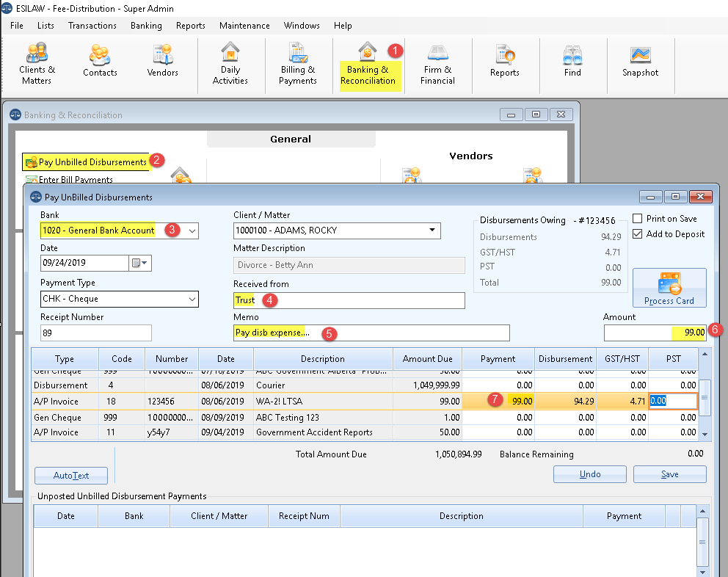728x577 pixels.
Task: Open the Reports menu in menu bar
Action: pyautogui.click(x=190, y=26)
